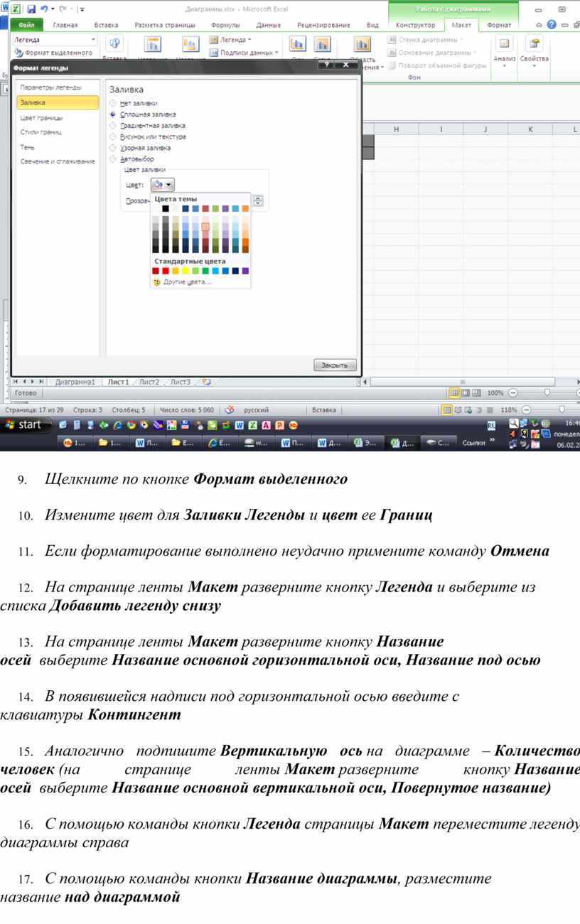
Task: Click Windows start button
Action: click(26, 425)
